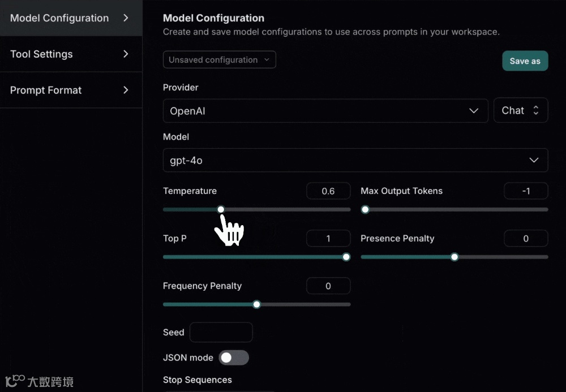Toggle JSON mode switch on
Screen dimensions: 566x392
pyautogui.click(x=233, y=357)
